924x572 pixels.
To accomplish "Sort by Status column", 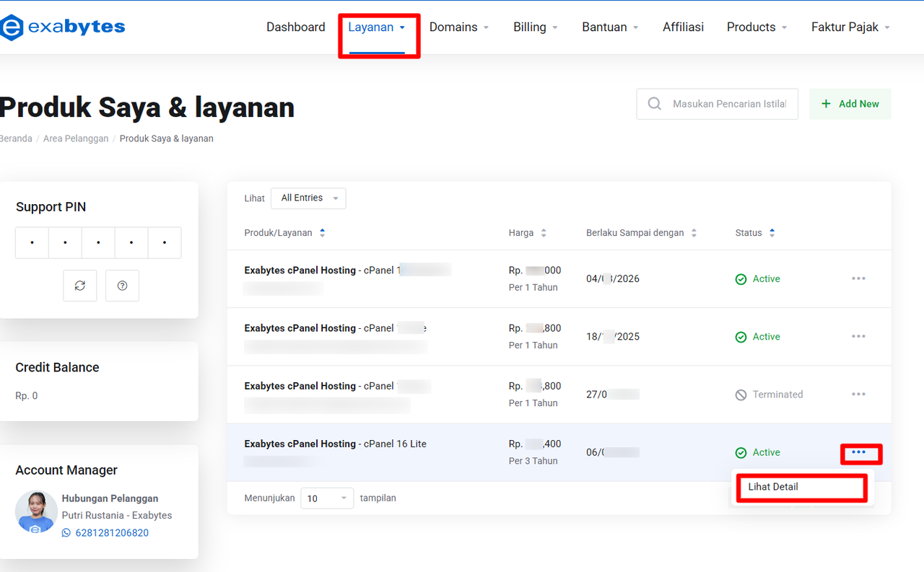I will (x=755, y=233).
